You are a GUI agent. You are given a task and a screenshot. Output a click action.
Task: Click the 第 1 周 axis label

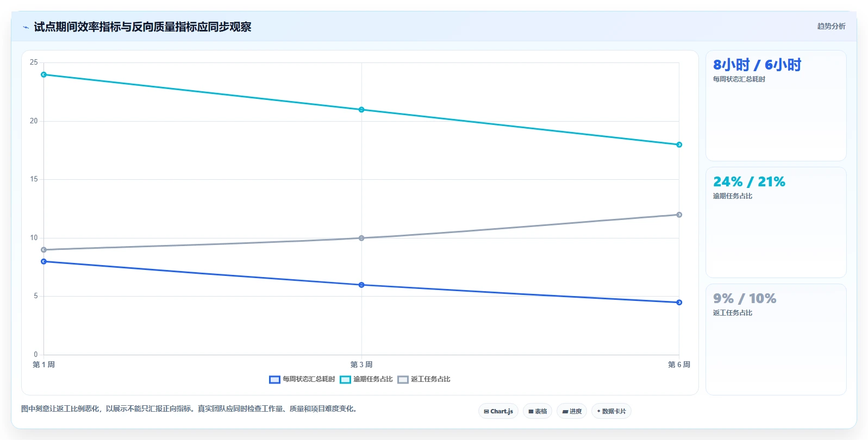click(43, 364)
